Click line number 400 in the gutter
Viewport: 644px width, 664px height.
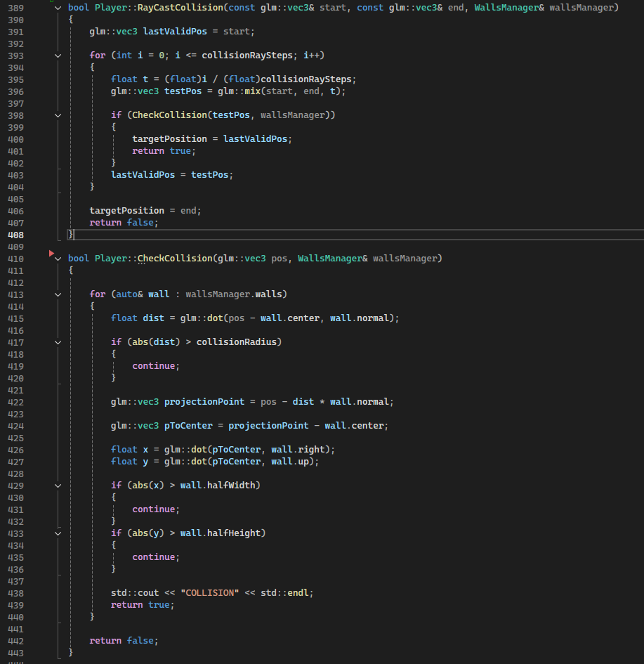[x=18, y=138]
